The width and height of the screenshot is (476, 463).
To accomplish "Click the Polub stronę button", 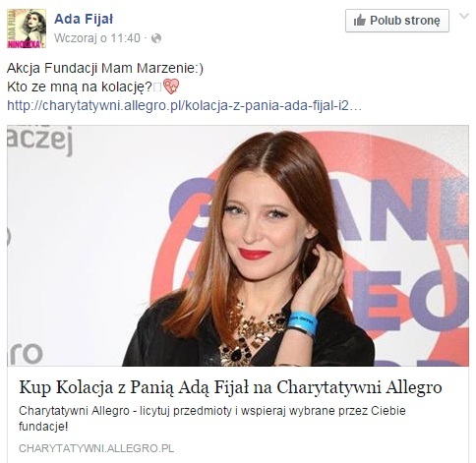I will tap(397, 21).
